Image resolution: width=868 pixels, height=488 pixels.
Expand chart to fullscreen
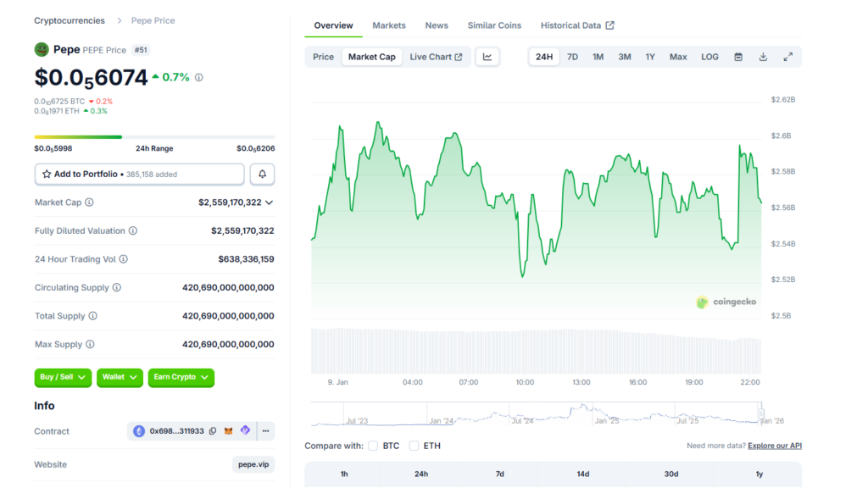(x=787, y=57)
